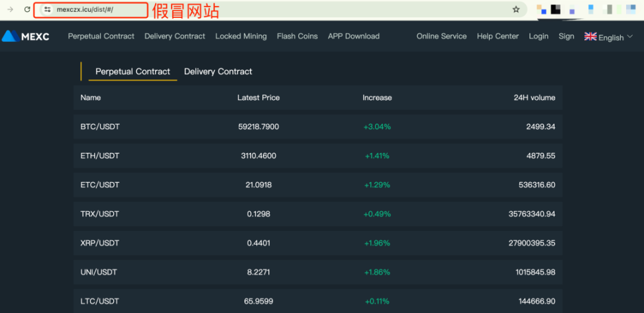Select the TRX/USDT pair
This screenshot has width=644, height=313.
coord(100,214)
